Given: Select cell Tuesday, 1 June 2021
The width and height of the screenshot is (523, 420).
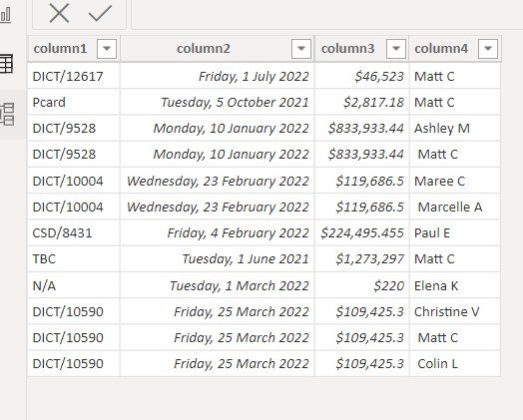Looking at the screenshot, I should click(x=218, y=259).
